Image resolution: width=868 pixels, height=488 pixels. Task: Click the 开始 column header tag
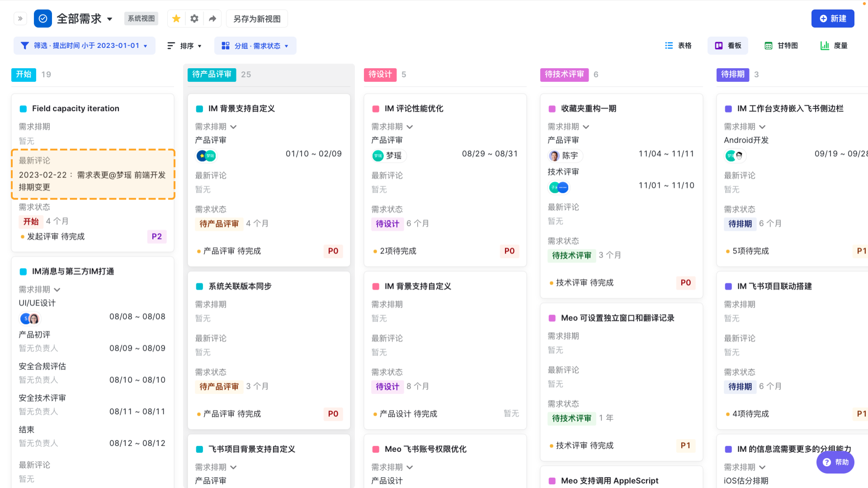pos(24,74)
